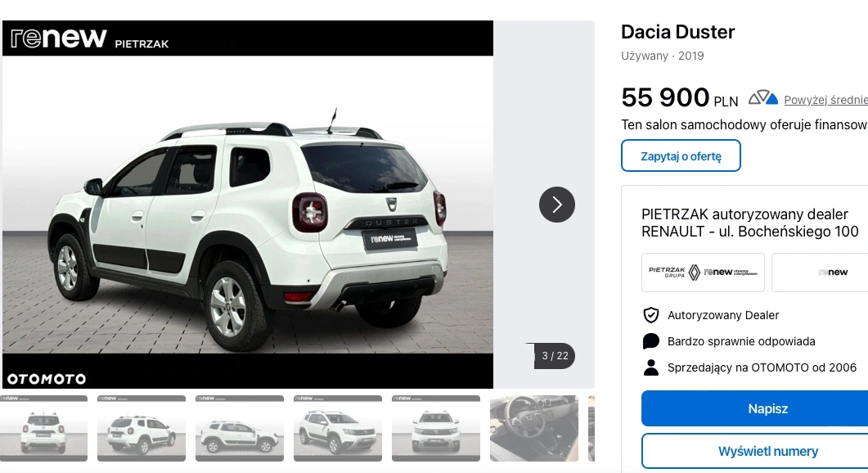The image size is (868, 473).
Task: Select the steering wheel interior thumbnail
Action: coord(534,428)
